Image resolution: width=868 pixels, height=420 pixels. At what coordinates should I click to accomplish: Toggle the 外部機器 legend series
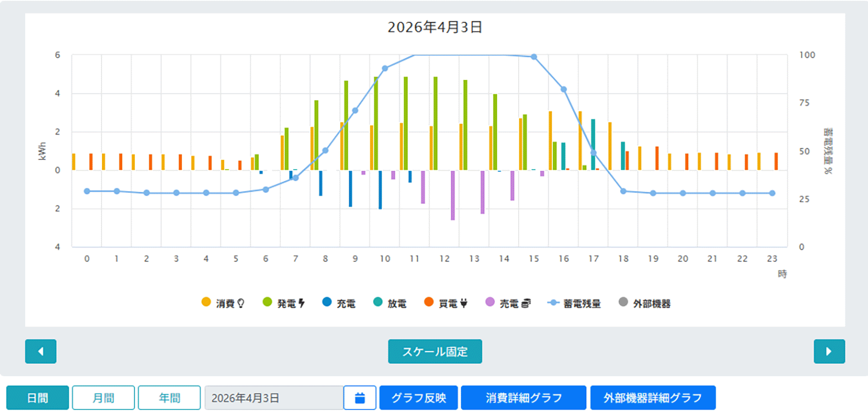(x=644, y=303)
